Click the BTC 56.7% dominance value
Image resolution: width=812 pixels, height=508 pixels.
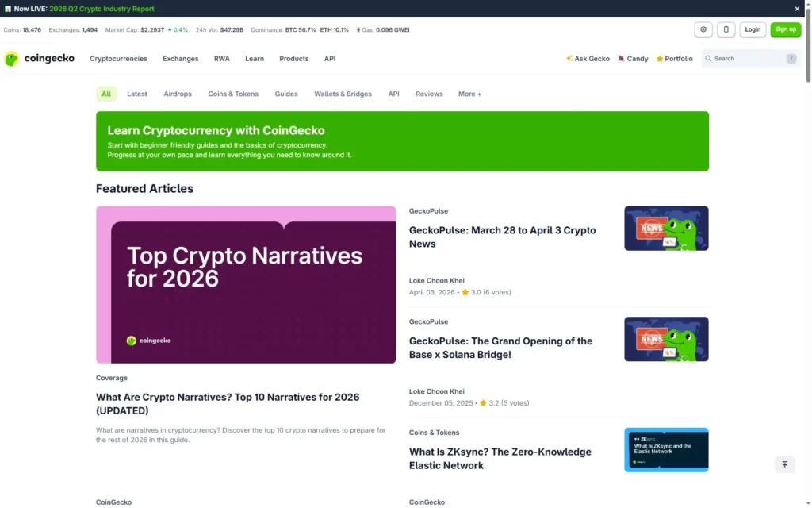pyautogui.click(x=301, y=30)
